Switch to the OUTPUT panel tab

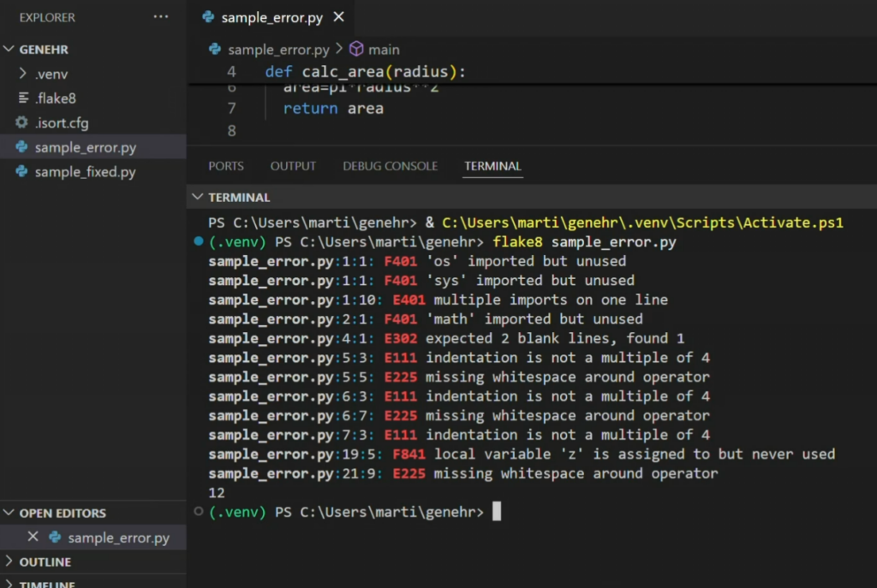click(293, 166)
